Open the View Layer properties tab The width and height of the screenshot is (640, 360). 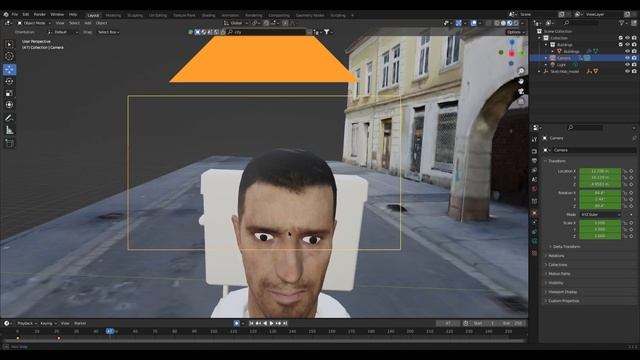(534, 170)
